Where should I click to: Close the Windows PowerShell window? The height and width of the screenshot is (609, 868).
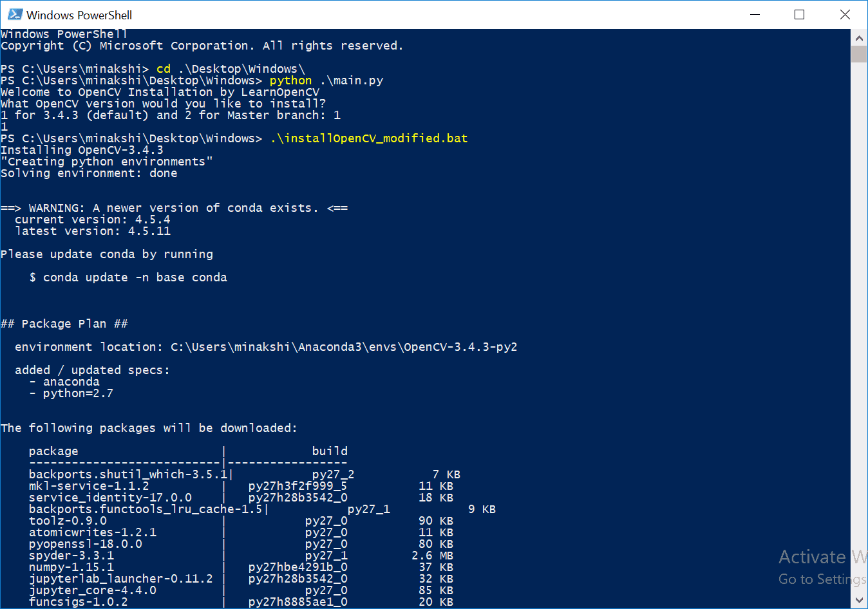click(845, 14)
